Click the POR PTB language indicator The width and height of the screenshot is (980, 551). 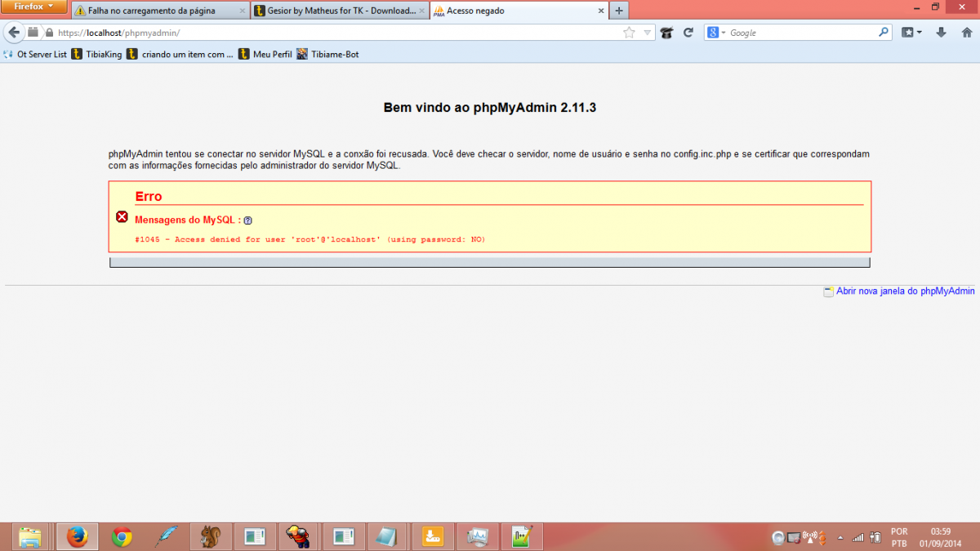899,537
